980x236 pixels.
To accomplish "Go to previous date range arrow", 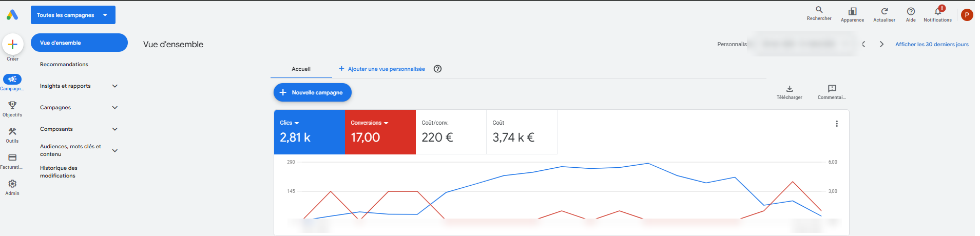I will pos(863,44).
